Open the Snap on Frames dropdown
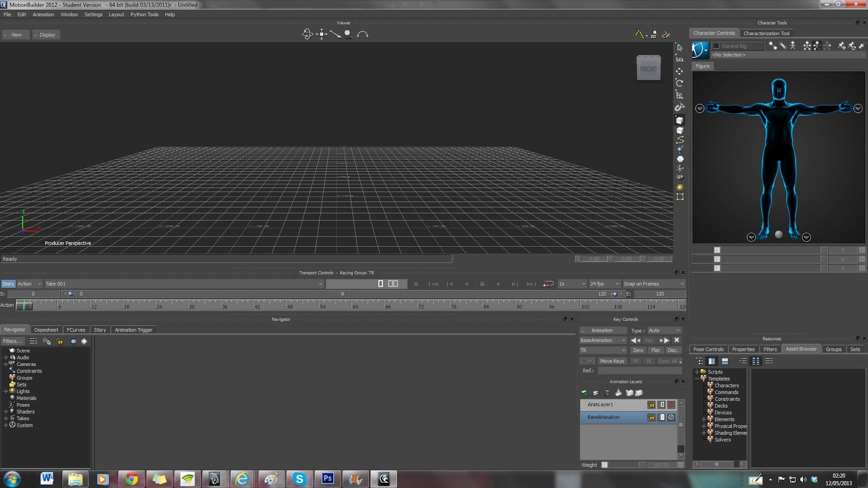The height and width of the screenshot is (488, 868). coord(653,284)
